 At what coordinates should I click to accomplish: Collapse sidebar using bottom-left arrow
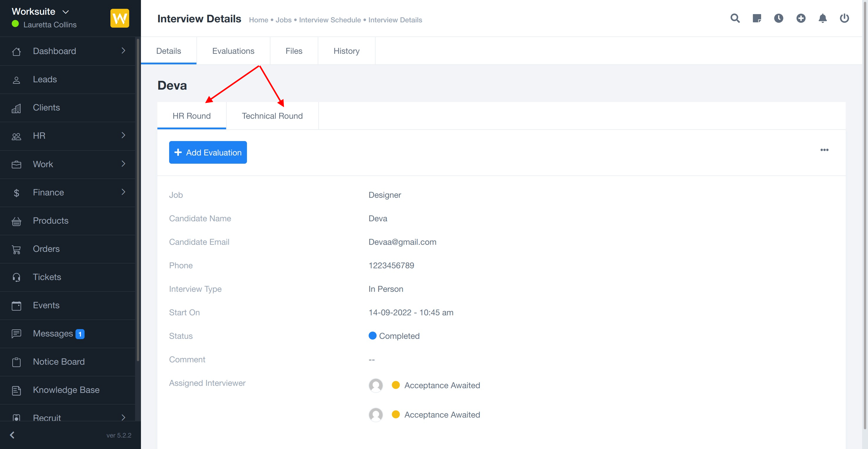coord(12,435)
